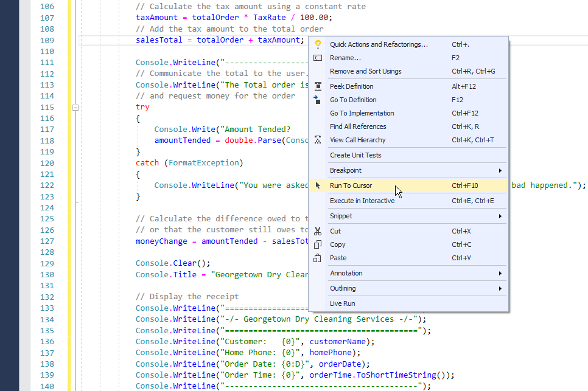Click homePhone argument on line 137
Viewport: 588px width, 391px height.
point(331,353)
